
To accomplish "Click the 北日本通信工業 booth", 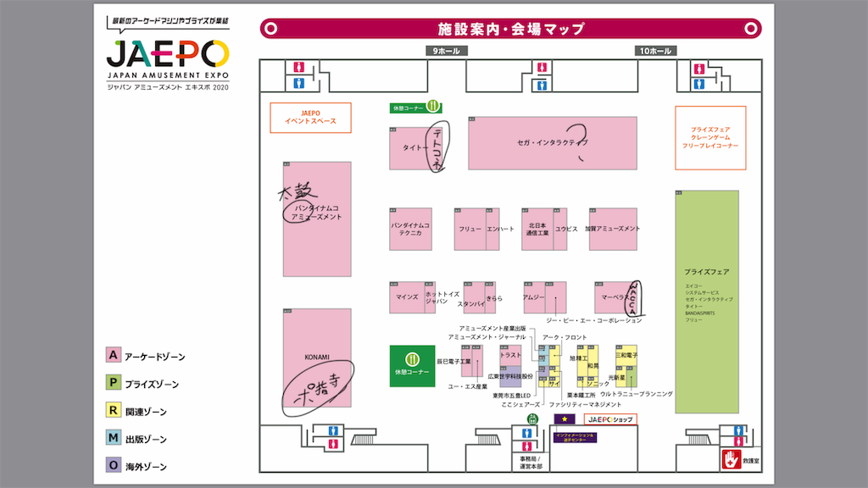I will tap(537, 229).
